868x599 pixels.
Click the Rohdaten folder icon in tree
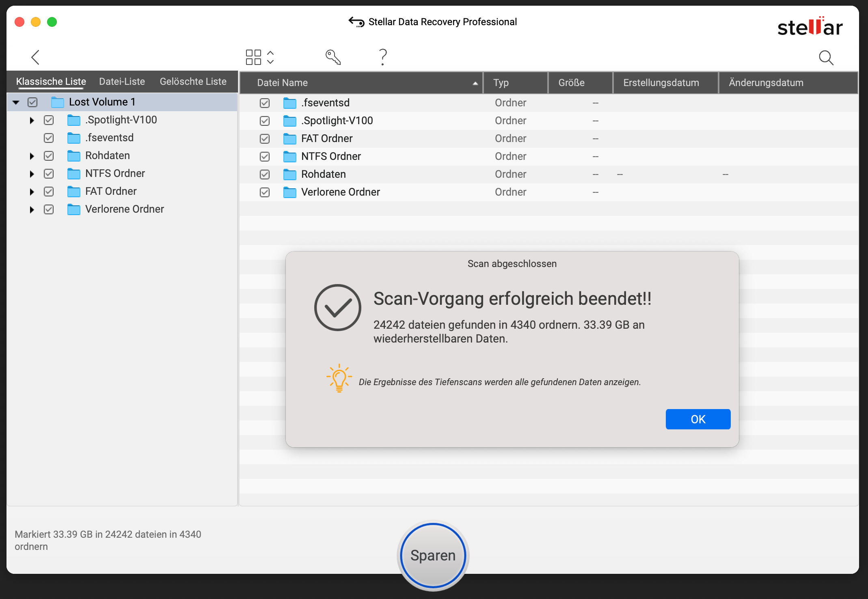pos(74,156)
